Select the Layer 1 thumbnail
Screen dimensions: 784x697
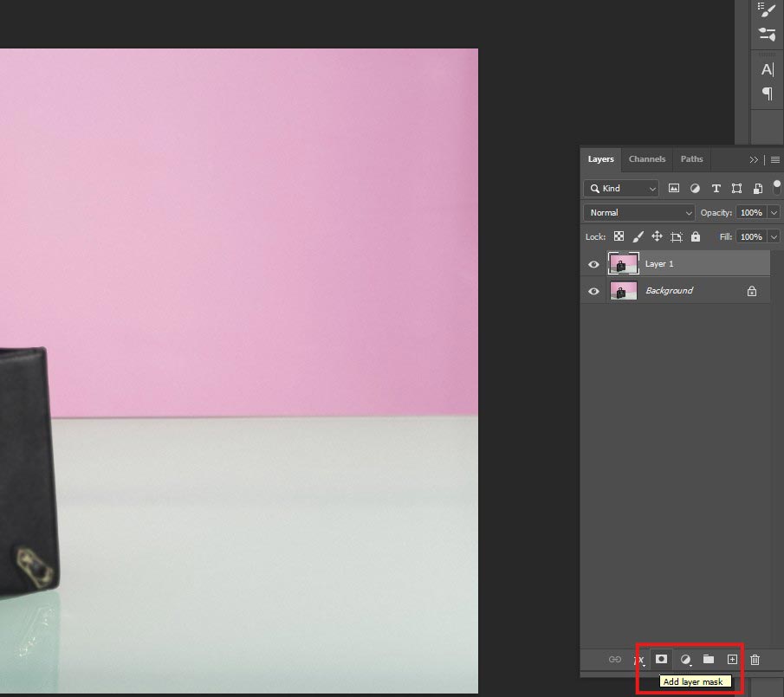coord(624,264)
